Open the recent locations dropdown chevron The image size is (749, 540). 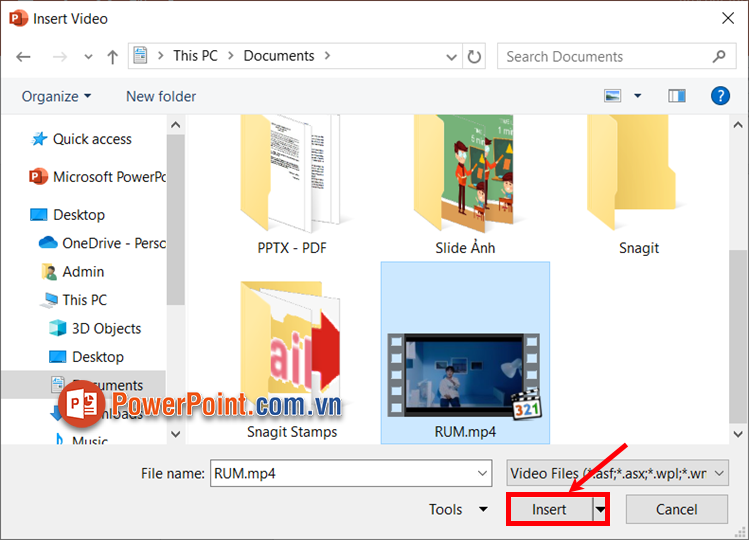(x=88, y=57)
